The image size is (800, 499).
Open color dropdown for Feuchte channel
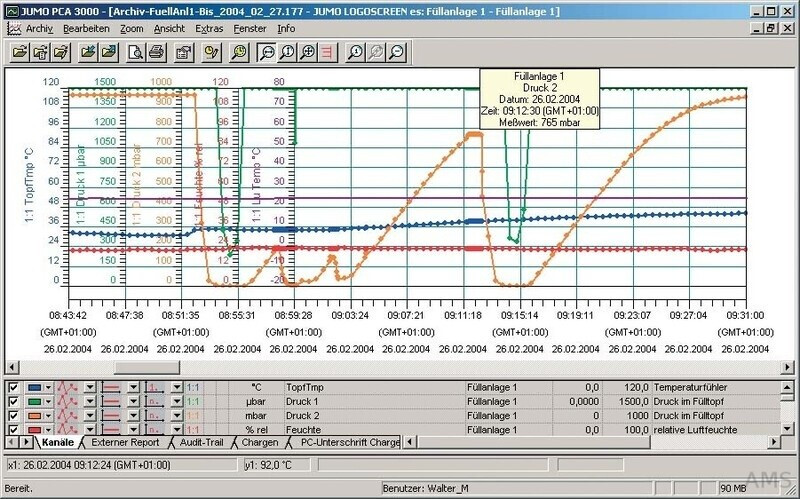point(47,430)
